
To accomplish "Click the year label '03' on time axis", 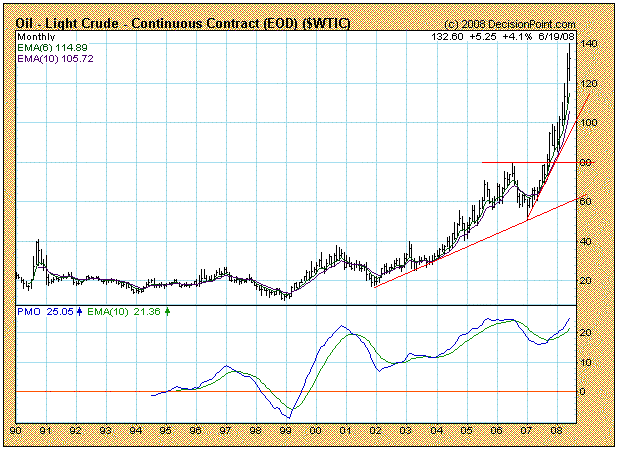I will pos(406,430).
